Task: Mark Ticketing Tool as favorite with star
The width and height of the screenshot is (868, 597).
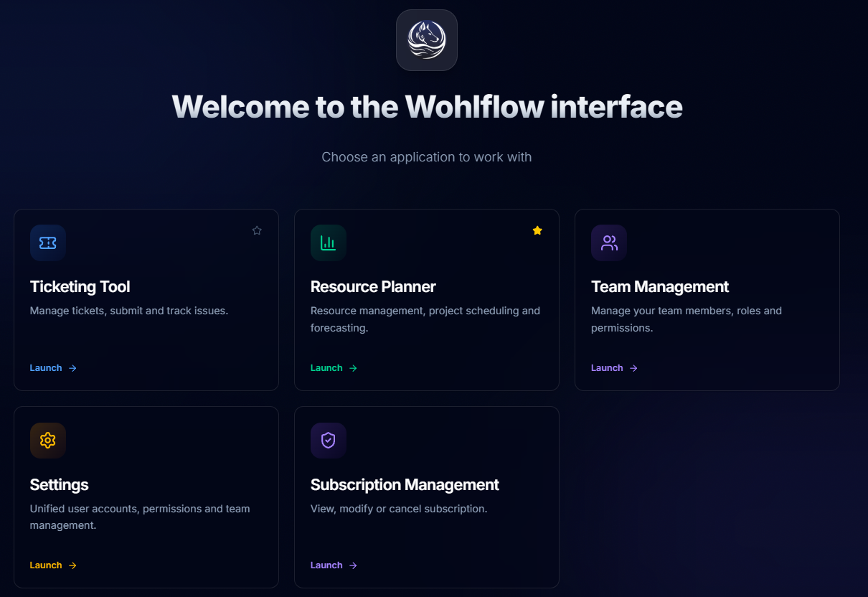Action: 257,230
